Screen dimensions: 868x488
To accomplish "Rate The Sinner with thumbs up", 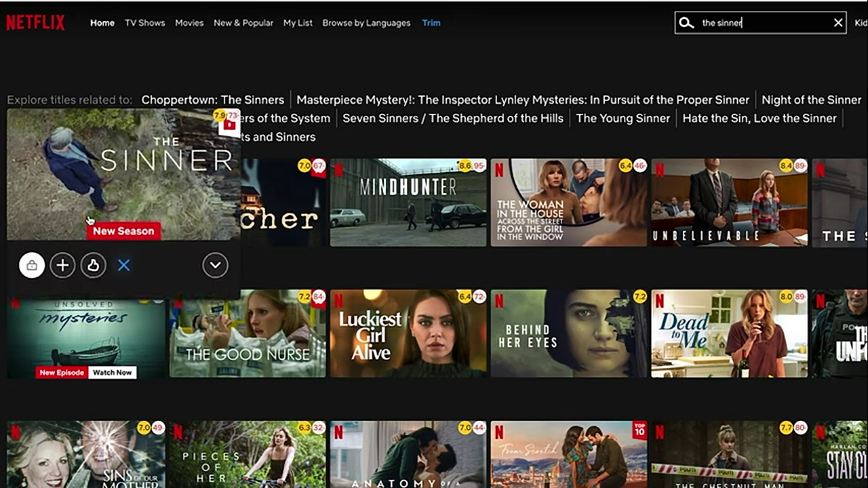I will coord(93,265).
